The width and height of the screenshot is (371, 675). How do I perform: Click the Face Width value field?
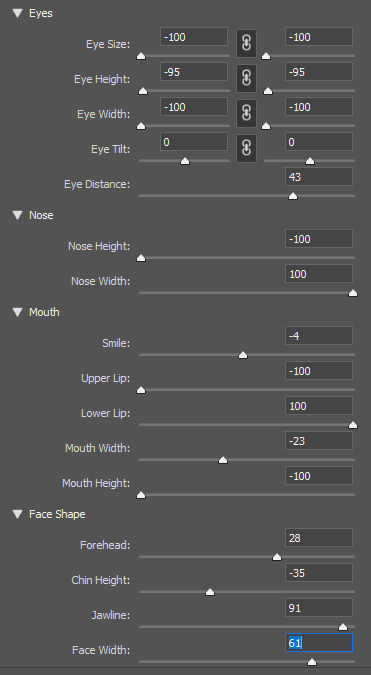[x=319, y=643]
